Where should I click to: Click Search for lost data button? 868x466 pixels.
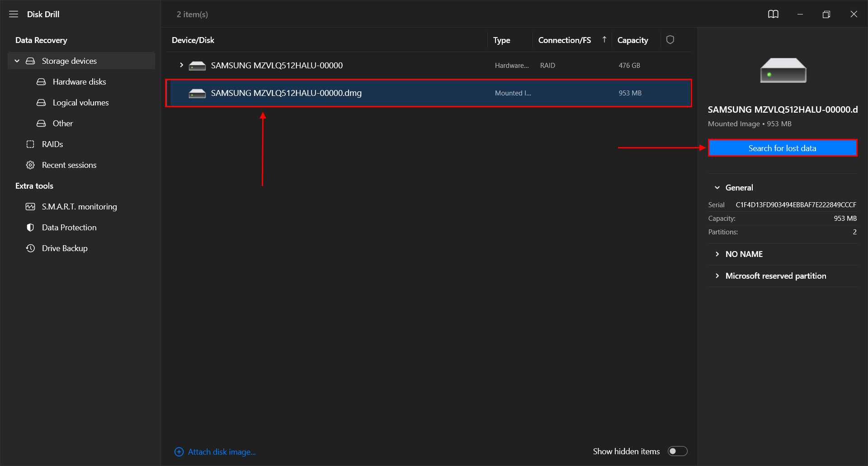pos(782,148)
